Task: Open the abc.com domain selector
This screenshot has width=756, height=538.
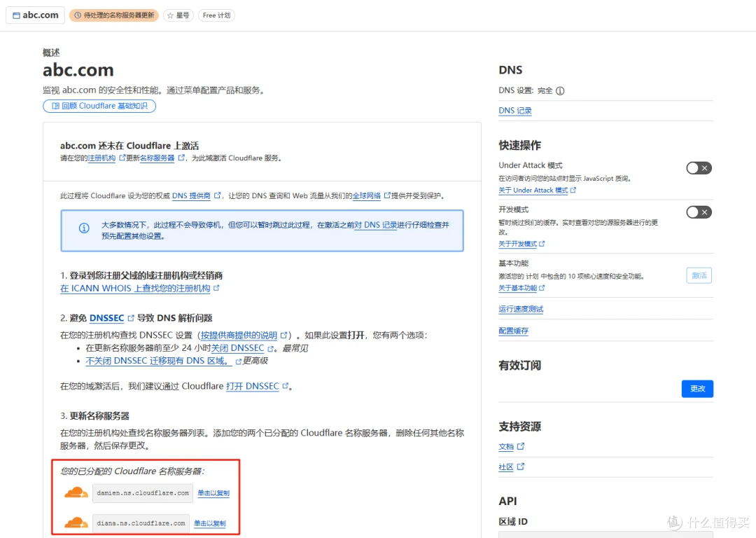Action: click(x=36, y=15)
